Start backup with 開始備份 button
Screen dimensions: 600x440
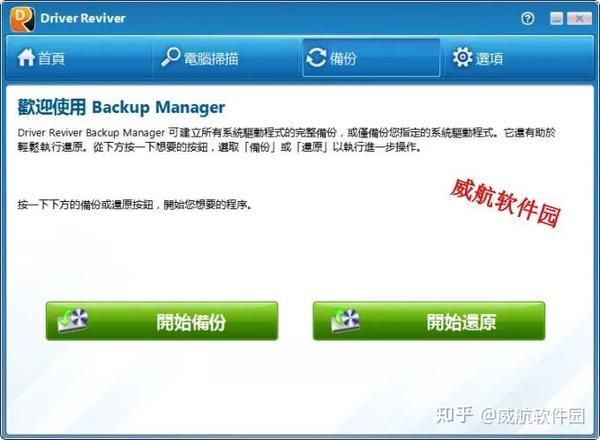coord(162,321)
